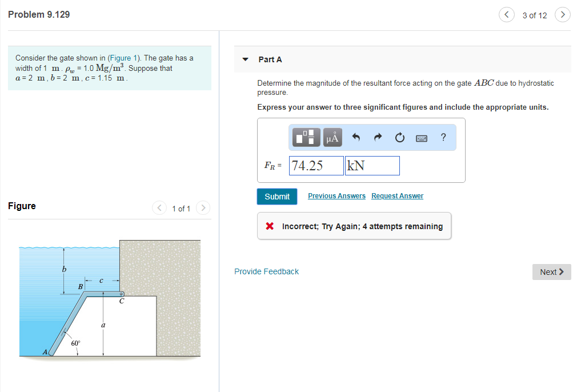Redo the answer edit

378,137
